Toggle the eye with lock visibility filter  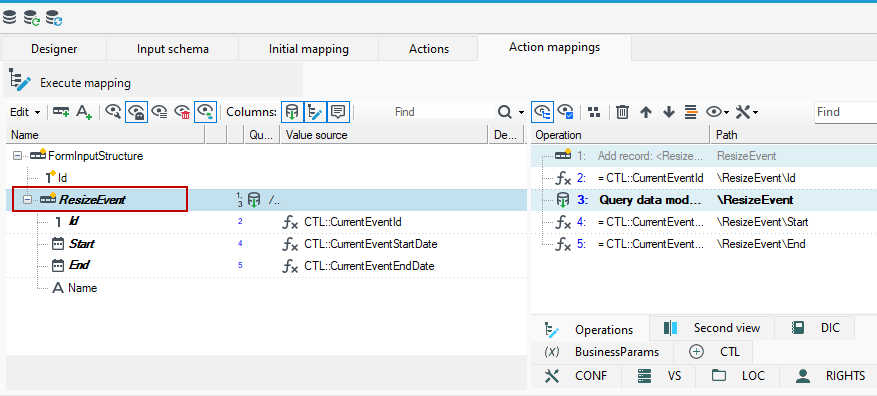[136, 112]
